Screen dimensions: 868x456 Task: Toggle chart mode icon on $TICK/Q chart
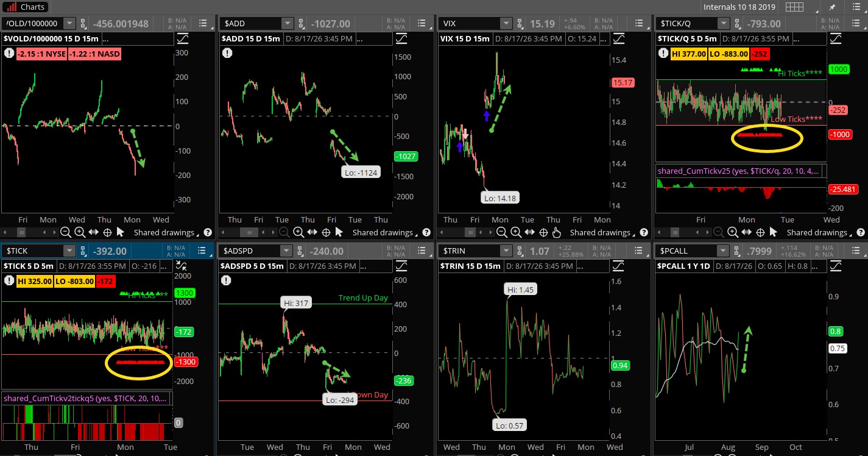tap(836, 38)
